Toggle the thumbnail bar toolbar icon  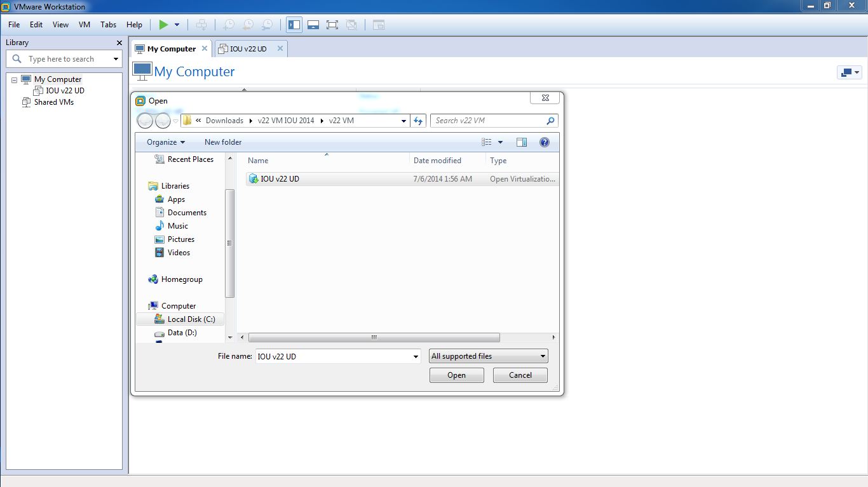click(313, 25)
